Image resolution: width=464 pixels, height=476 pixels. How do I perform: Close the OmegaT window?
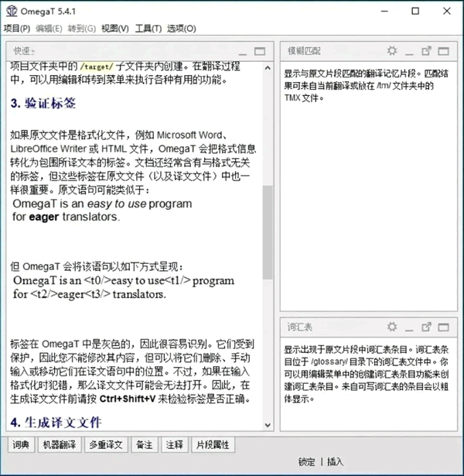click(446, 12)
